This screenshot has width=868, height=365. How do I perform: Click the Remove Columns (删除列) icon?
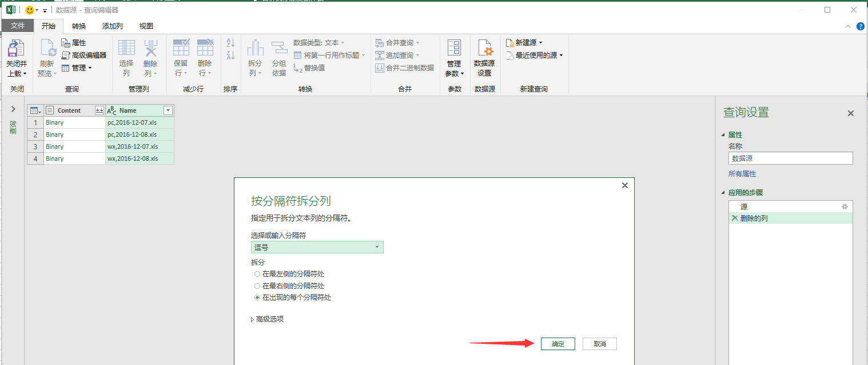(150, 49)
